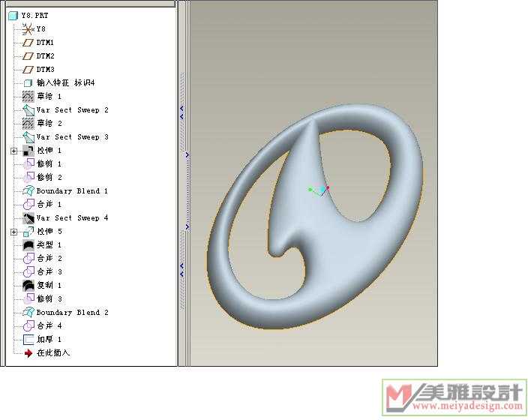Click the 修剪 2 trim icon
Image resolution: width=531 pixels, height=420 pixels.
[x=28, y=178]
